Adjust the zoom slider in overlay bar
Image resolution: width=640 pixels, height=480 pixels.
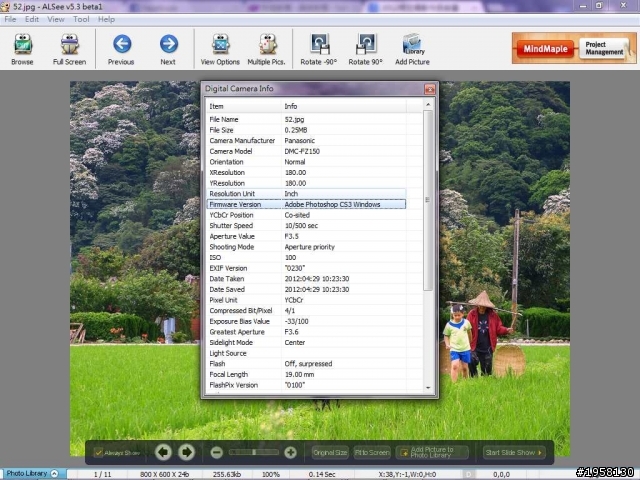tap(254, 452)
